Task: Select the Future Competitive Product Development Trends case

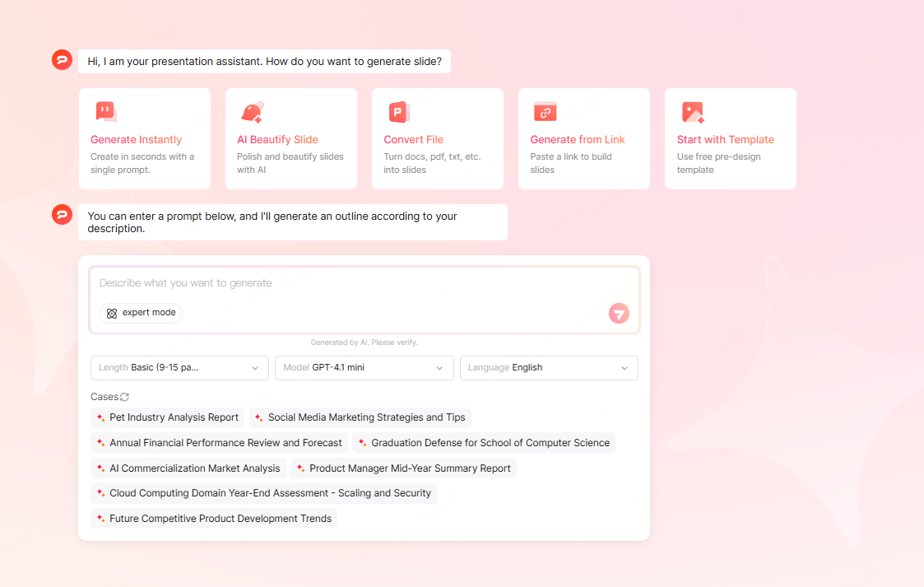Action: point(213,518)
